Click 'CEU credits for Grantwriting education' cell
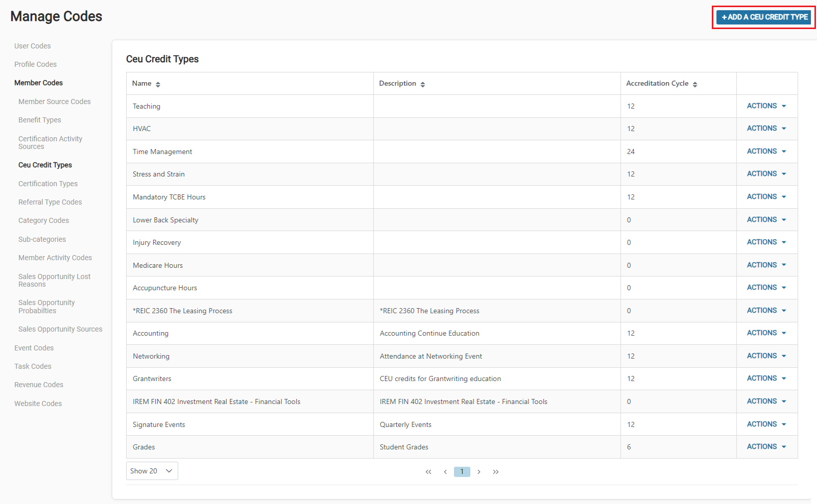Screen dimensions: 817x504 (x=497, y=379)
